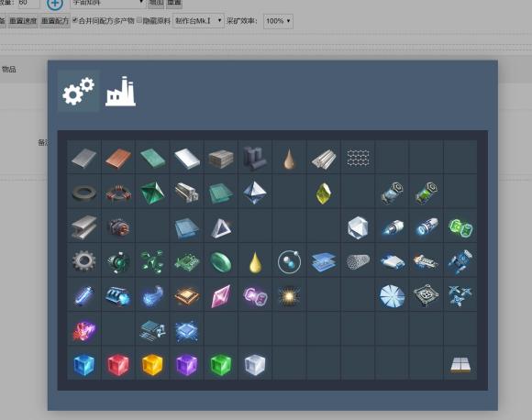The image size is (532, 420).
Task: Select the stone brick item
Action: pos(221,159)
